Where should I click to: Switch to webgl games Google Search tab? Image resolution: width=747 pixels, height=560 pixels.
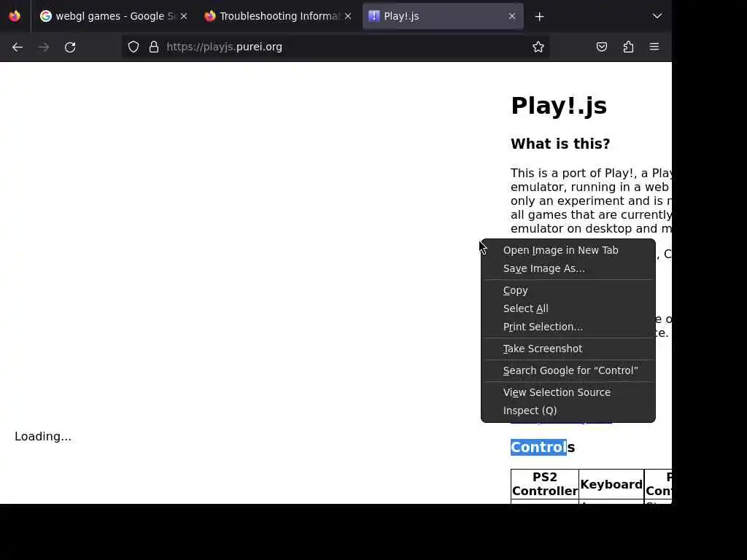click(115, 16)
